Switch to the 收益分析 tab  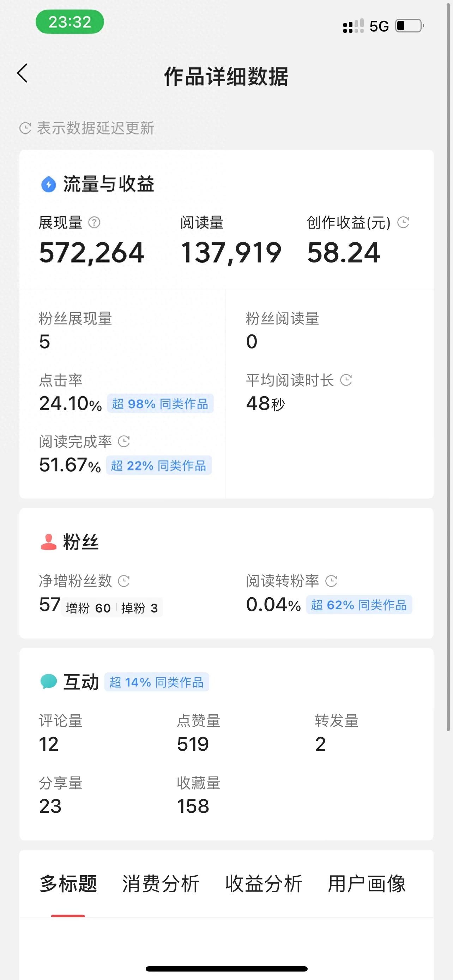(264, 884)
